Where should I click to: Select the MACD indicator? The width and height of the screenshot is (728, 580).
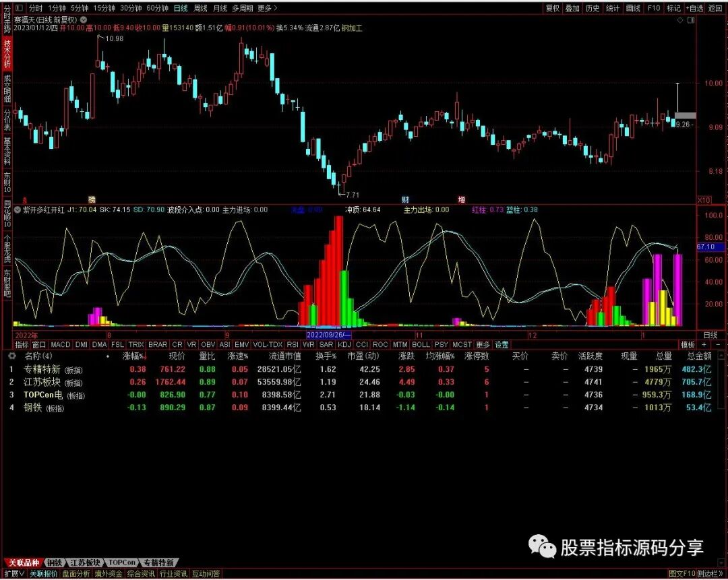(61, 345)
